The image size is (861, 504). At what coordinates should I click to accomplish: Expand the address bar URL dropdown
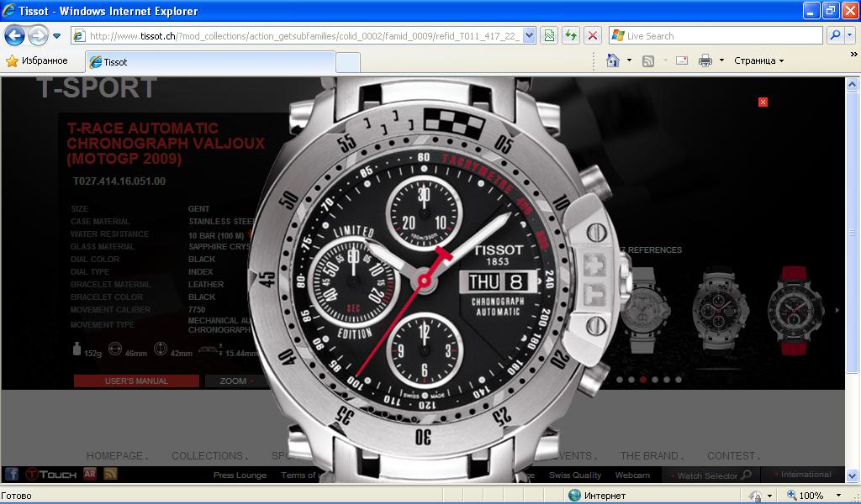529,36
